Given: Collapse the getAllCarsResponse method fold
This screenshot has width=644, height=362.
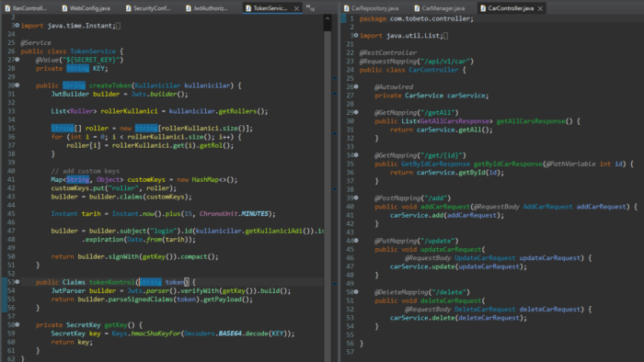Looking at the screenshot, I should pos(356,112).
